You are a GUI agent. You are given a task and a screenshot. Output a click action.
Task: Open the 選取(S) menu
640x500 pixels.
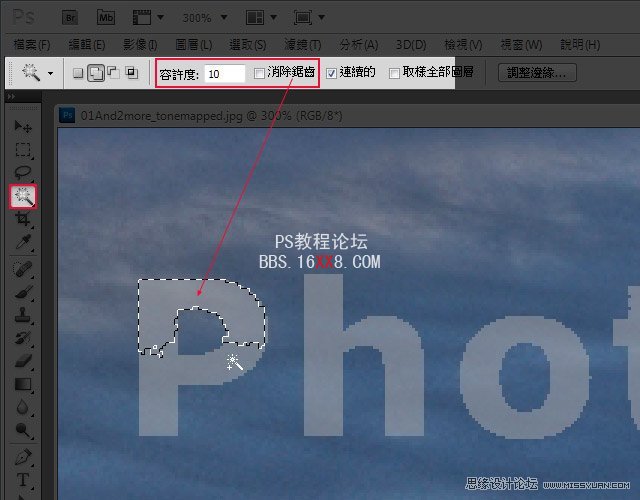247,44
